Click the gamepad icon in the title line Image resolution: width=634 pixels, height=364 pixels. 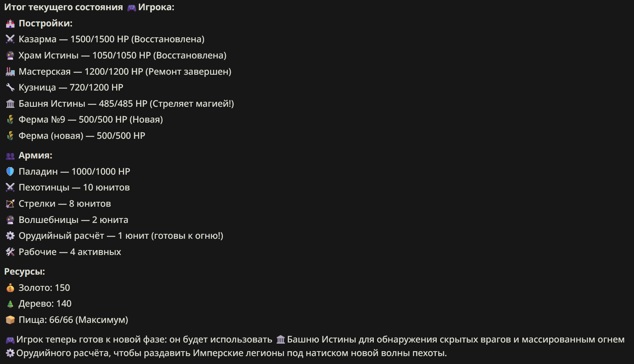point(132,8)
